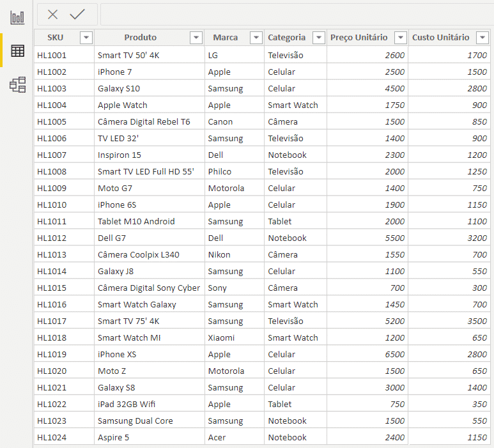Click the cell Moto Z

[x=150, y=371]
